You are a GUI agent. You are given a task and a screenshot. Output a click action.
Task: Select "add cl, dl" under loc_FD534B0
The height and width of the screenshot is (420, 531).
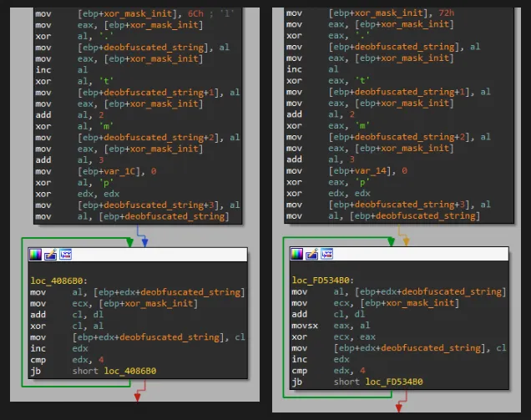pyautogui.click(x=328, y=314)
